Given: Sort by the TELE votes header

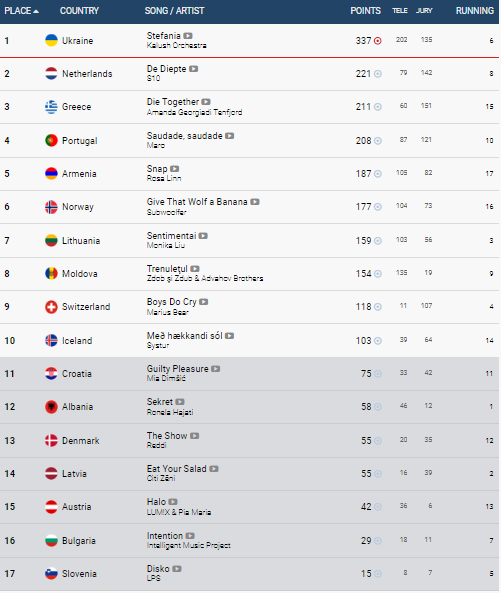Looking at the screenshot, I should 400,11.
